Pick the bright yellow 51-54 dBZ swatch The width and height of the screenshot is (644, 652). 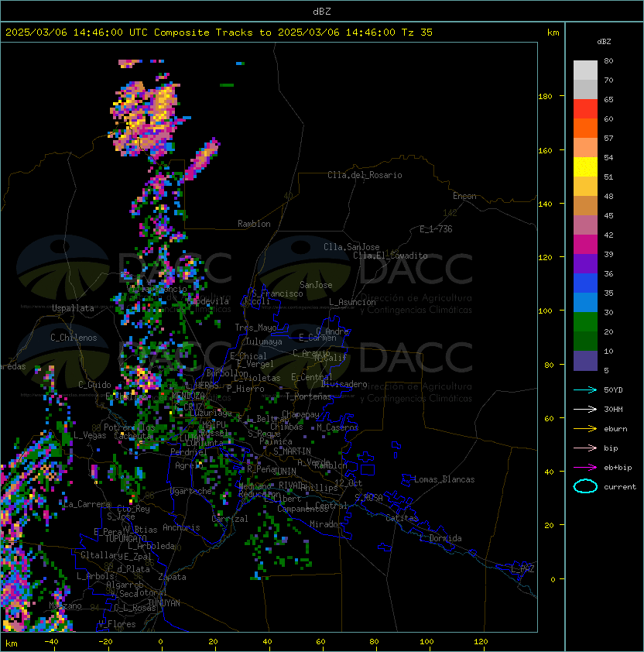pyautogui.click(x=585, y=166)
